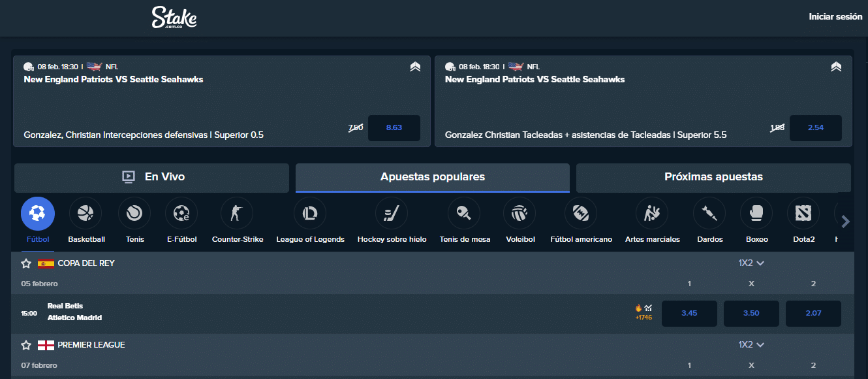Open the Tenis sports category

(x=134, y=213)
